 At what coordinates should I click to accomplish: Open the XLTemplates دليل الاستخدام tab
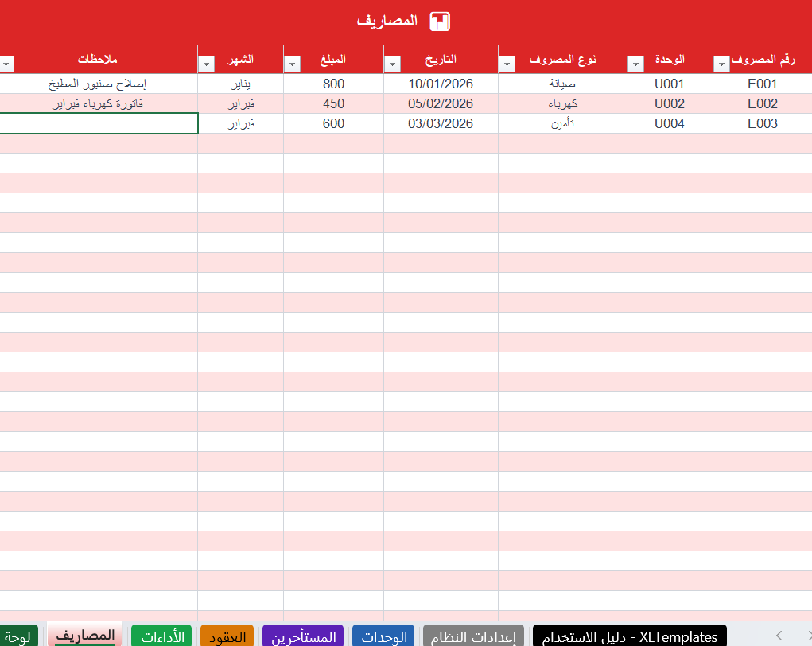click(x=630, y=636)
